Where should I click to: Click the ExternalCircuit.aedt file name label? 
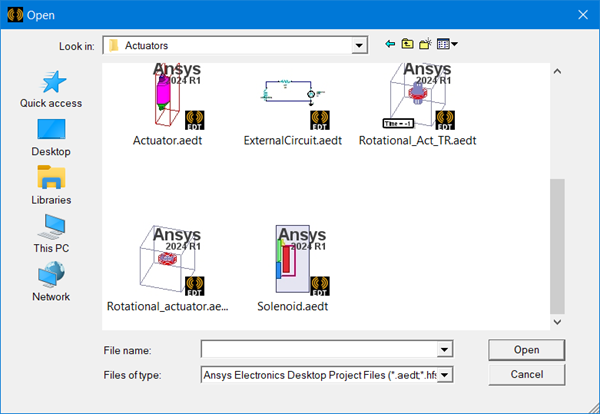(x=293, y=140)
